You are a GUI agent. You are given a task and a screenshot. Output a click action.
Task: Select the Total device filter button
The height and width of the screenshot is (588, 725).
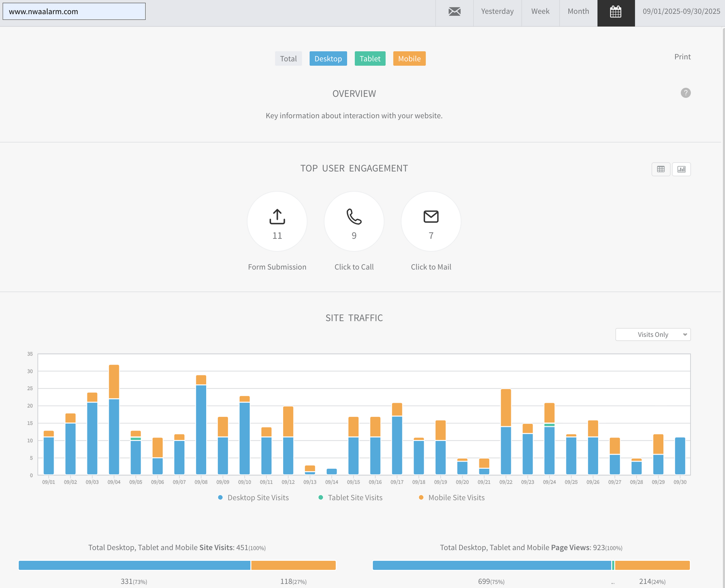288,59
